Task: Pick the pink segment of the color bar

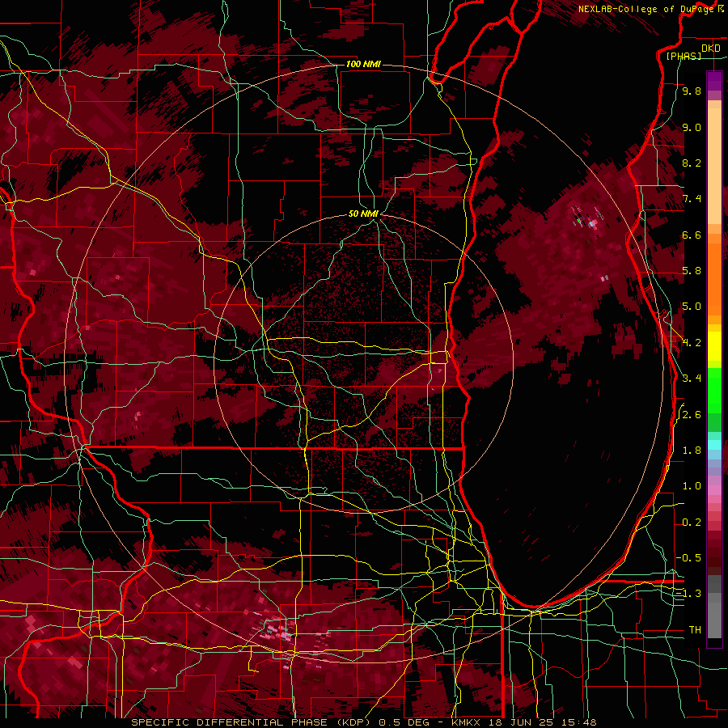Action: pos(714,489)
